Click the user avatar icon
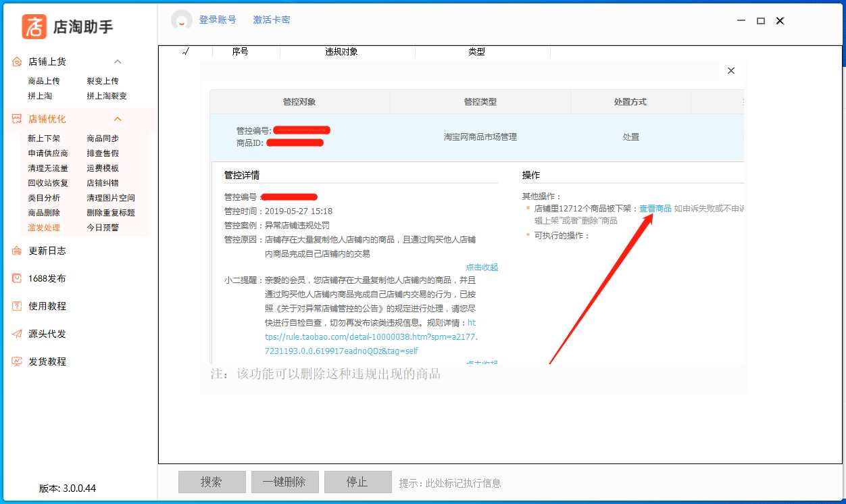Viewport: 846px width, 504px height. (x=182, y=20)
